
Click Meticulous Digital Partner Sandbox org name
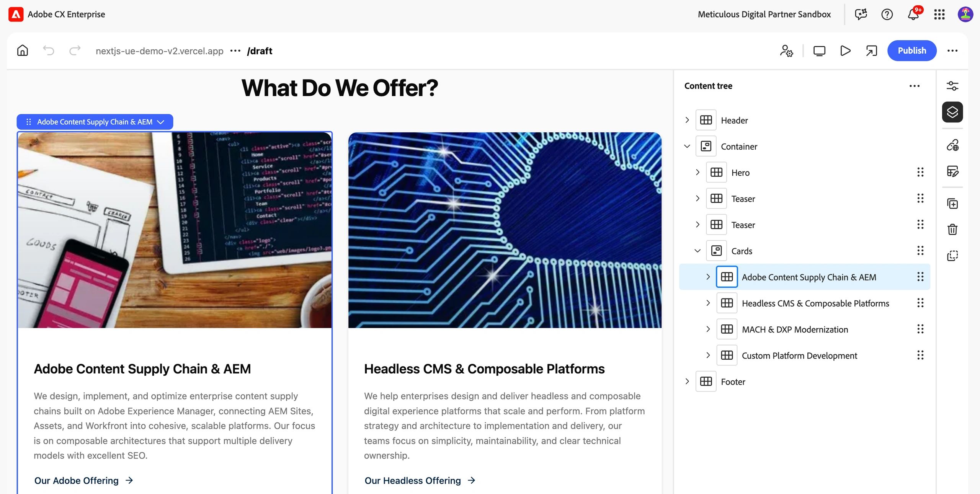pyautogui.click(x=764, y=15)
